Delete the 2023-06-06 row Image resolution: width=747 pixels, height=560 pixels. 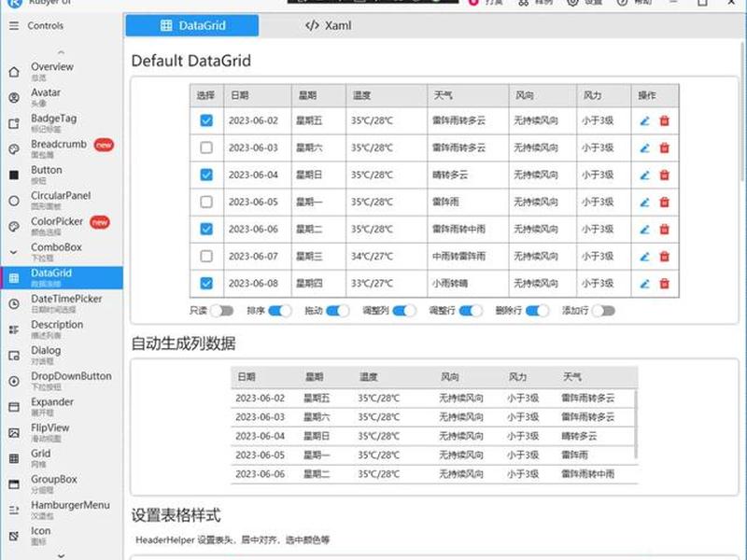pyautogui.click(x=664, y=230)
